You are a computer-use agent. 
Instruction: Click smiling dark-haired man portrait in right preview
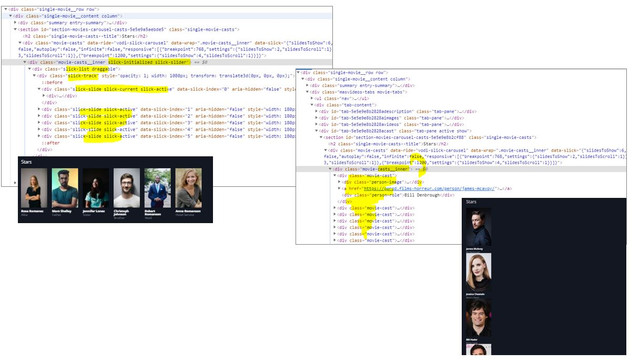pos(478,318)
